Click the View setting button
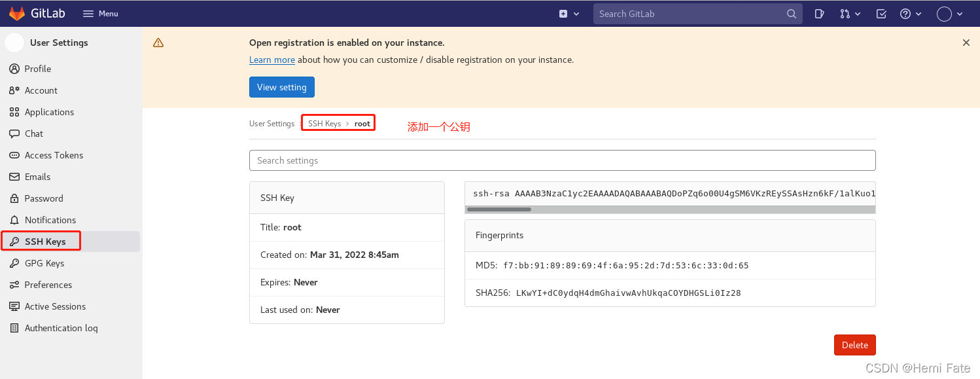980x379 pixels. (282, 87)
